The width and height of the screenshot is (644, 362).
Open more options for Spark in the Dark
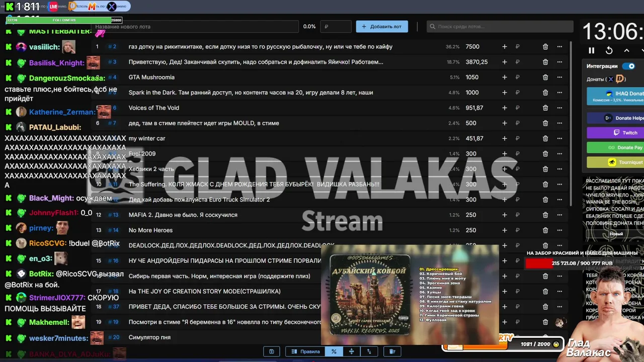(x=559, y=93)
